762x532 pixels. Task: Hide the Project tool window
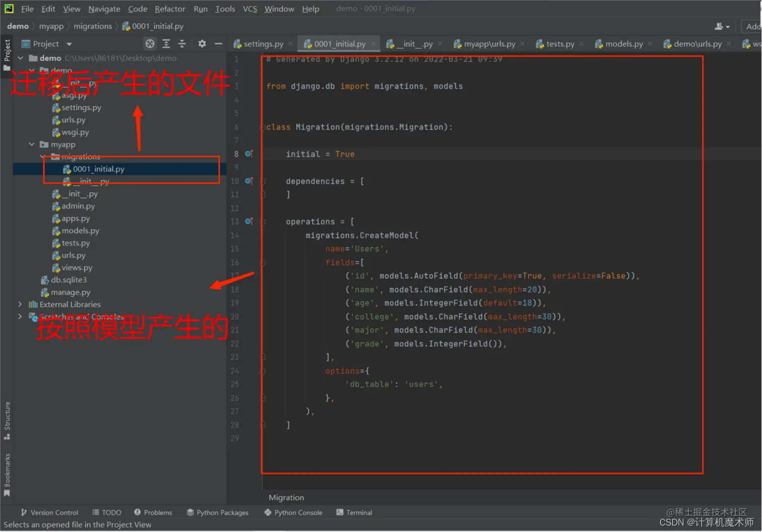pos(218,44)
